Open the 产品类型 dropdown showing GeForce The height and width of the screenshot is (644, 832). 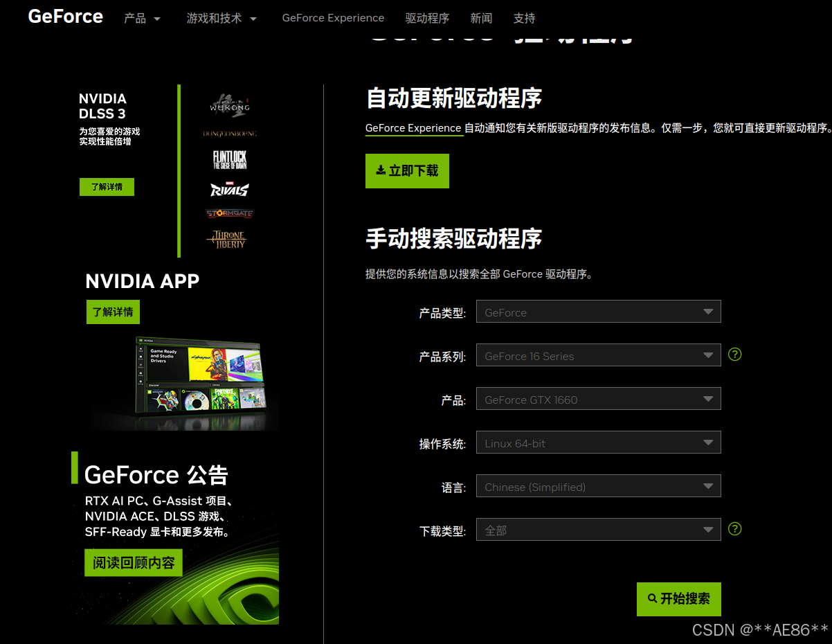click(599, 312)
